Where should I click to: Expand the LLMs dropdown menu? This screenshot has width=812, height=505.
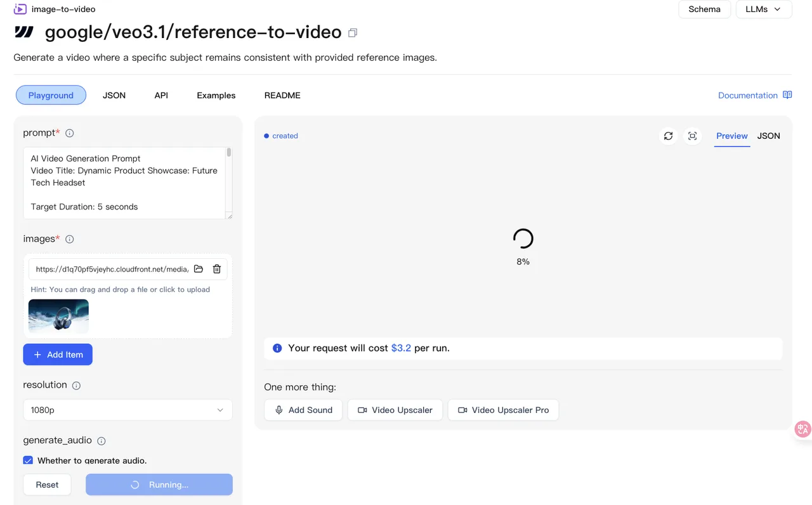pos(764,10)
